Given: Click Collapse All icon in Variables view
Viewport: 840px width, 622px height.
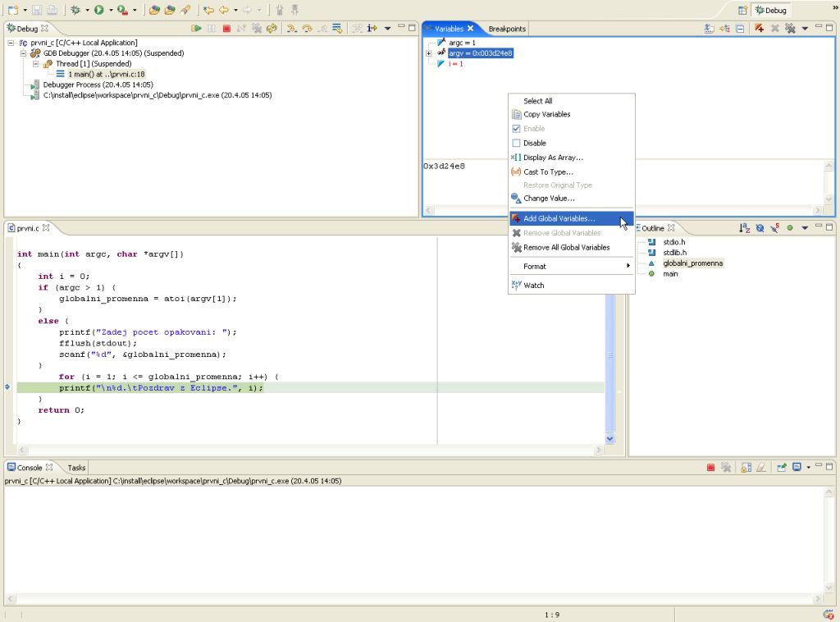Looking at the screenshot, I should pos(740,29).
